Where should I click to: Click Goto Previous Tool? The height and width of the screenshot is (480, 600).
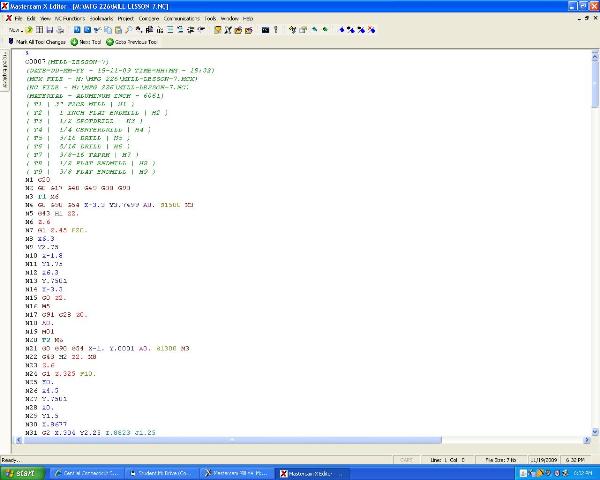[134, 42]
